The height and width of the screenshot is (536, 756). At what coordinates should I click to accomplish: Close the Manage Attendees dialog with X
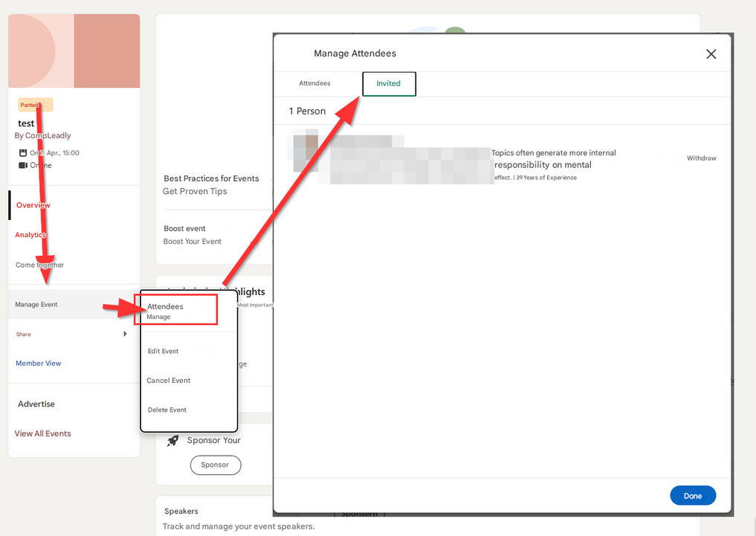pyautogui.click(x=711, y=54)
